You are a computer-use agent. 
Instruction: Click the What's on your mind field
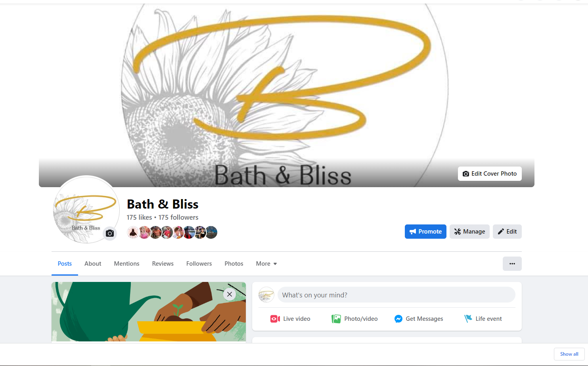[396, 295]
